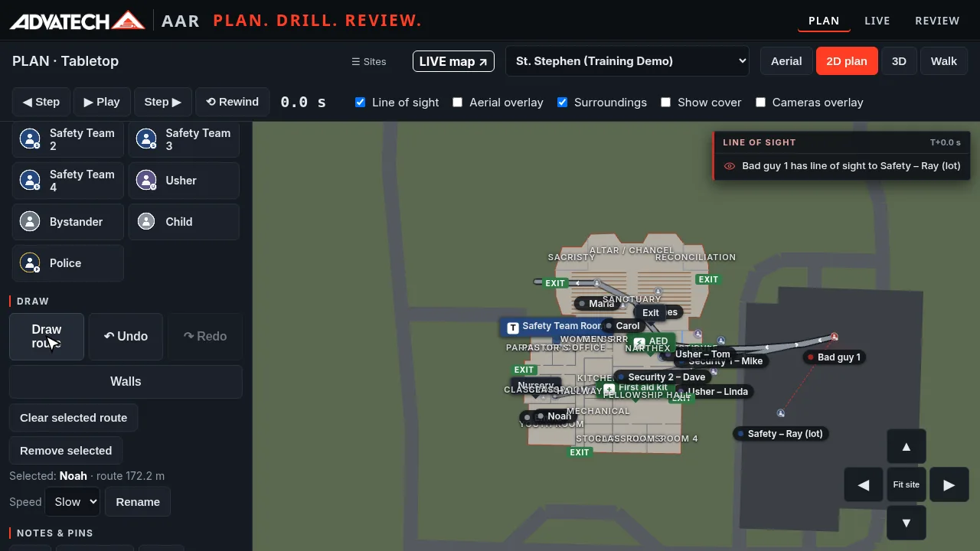Add a Police character token

pyautogui.click(x=67, y=263)
